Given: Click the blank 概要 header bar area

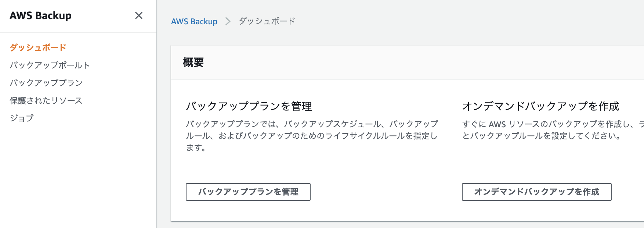Looking at the screenshot, I should tap(422, 63).
